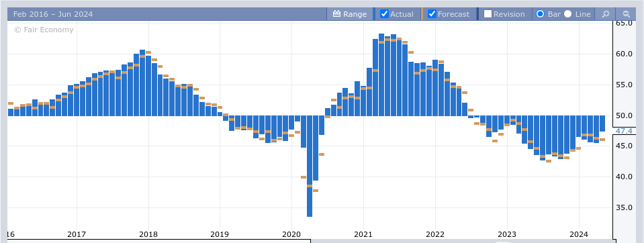This screenshot has height=243, width=644.
Task: Click the 2023 year label on the axis
Action: tap(506, 234)
